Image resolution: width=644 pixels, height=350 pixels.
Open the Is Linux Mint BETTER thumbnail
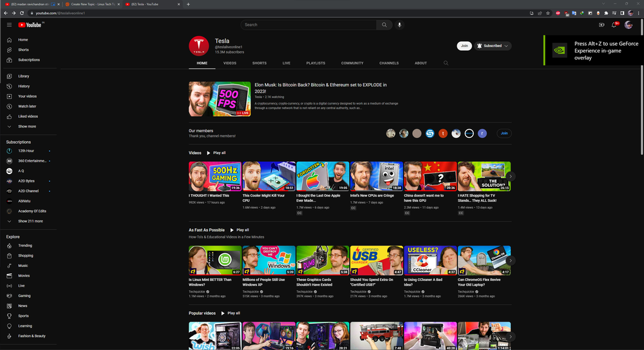pos(215,260)
